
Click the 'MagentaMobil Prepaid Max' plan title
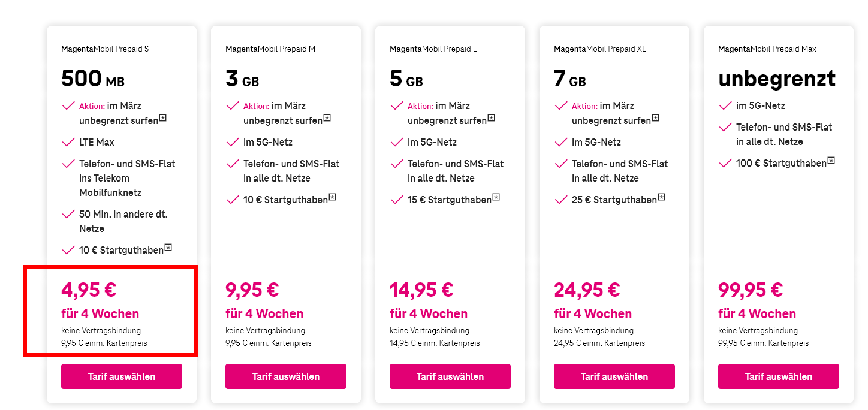click(767, 49)
